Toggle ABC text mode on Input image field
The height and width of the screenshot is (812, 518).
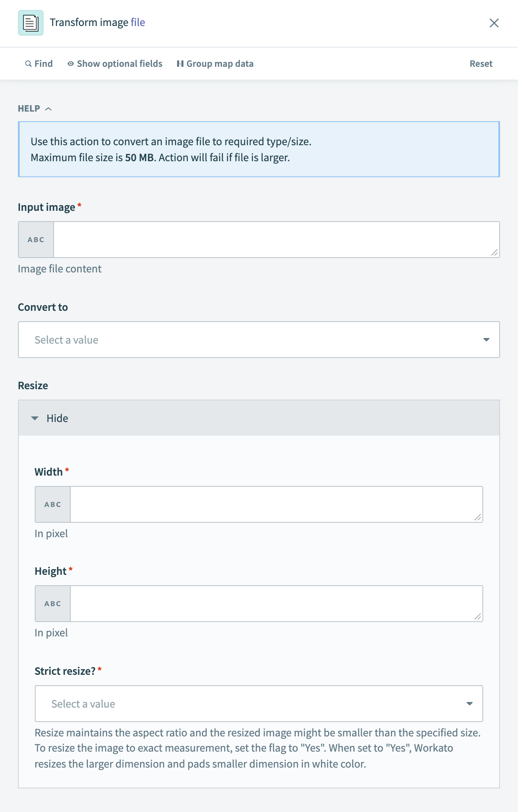click(x=36, y=239)
